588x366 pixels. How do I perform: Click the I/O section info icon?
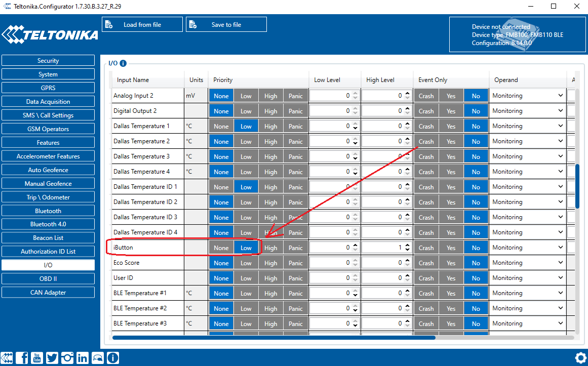click(123, 63)
